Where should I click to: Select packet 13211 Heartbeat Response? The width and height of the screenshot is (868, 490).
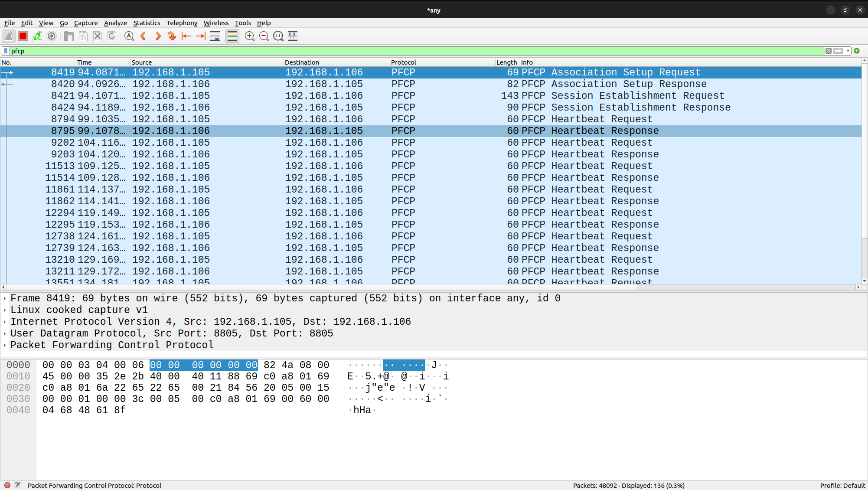tap(431, 271)
